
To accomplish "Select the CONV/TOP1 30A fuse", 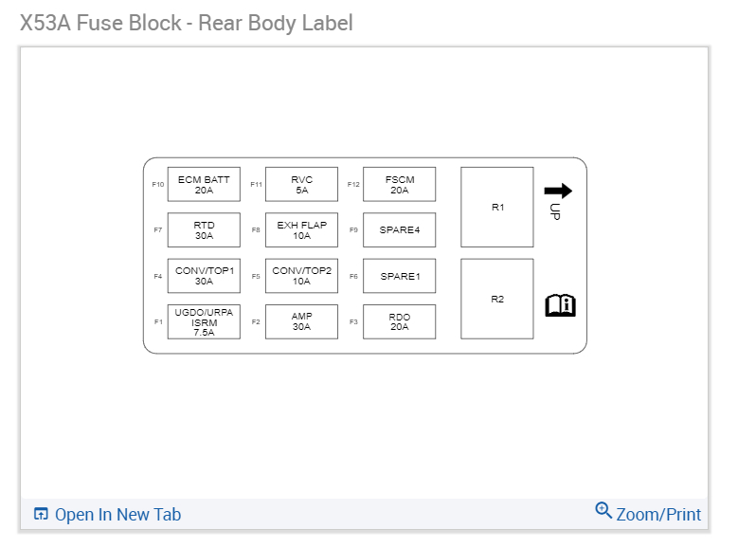I will point(204,276).
